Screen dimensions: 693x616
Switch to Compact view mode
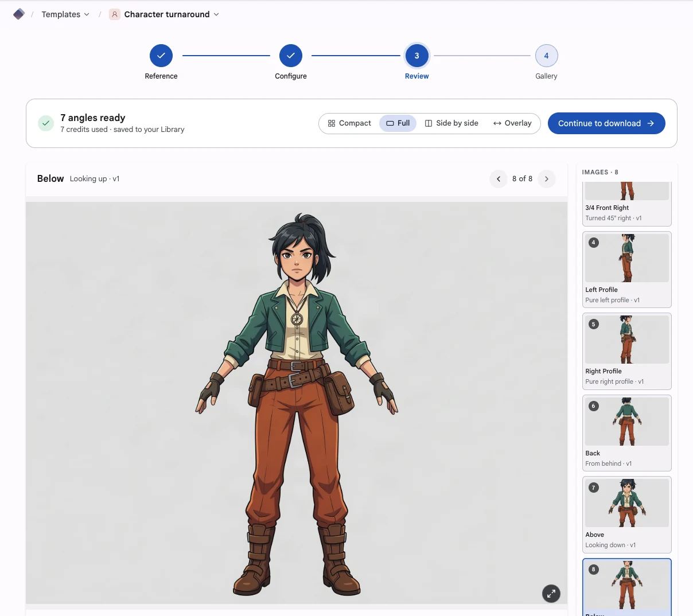tap(349, 123)
